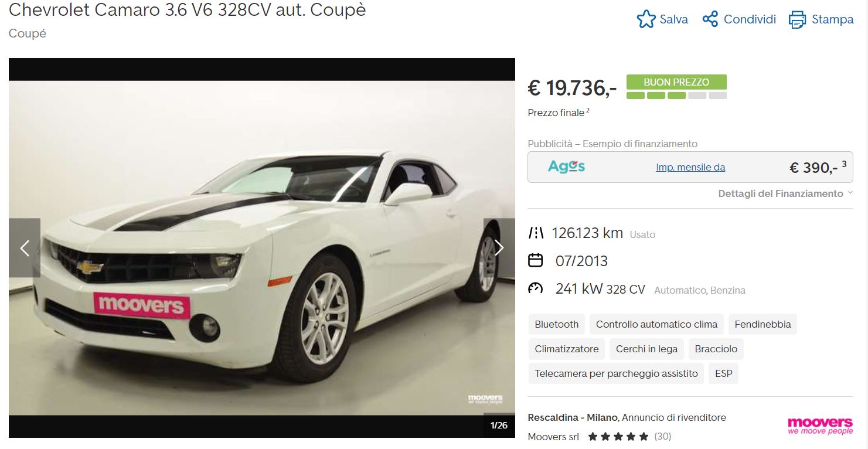Click the Controllo automatico clima tag
The image size is (868, 449).
click(x=656, y=324)
